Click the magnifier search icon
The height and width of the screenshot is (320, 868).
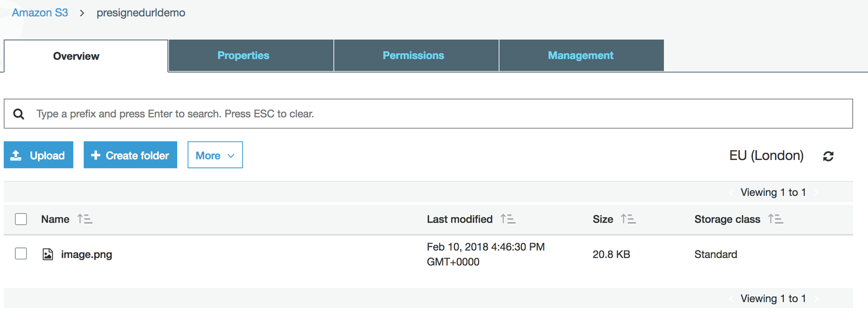click(19, 114)
